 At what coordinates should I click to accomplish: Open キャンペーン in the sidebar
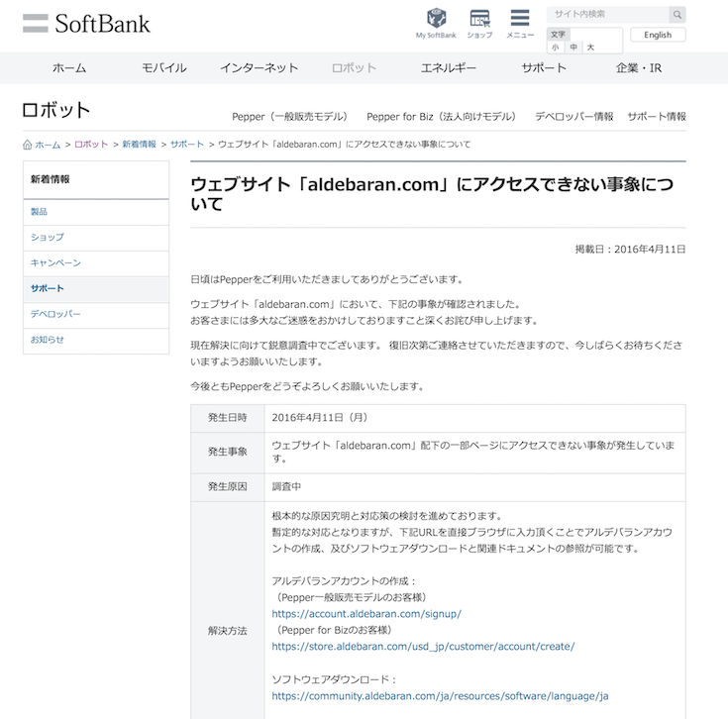click(55, 263)
